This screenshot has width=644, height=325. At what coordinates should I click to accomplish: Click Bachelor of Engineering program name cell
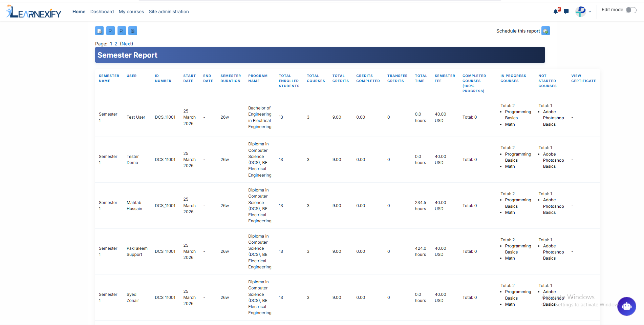pos(260,117)
